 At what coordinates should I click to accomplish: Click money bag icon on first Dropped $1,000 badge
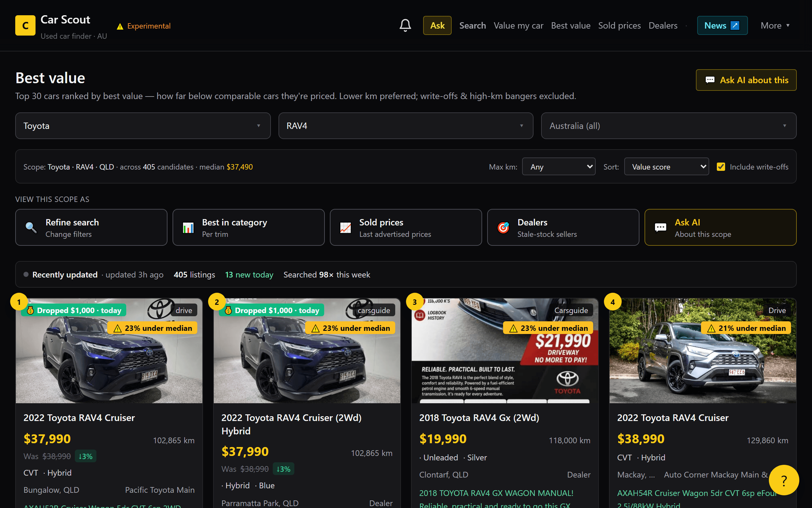[x=30, y=311]
